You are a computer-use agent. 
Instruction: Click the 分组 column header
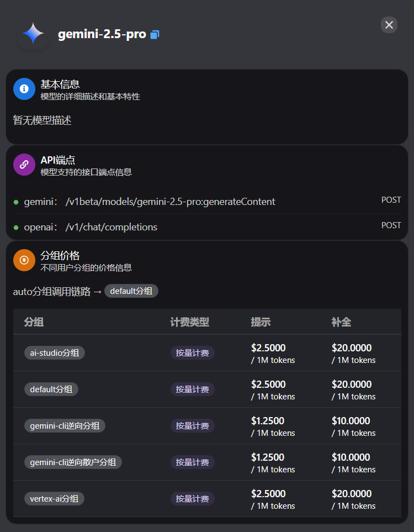pos(34,322)
